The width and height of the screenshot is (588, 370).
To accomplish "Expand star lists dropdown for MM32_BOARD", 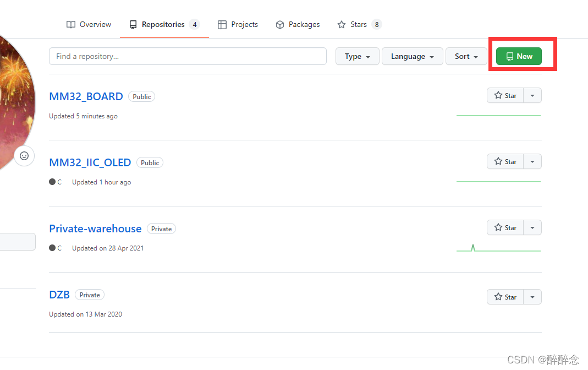I will [x=532, y=95].
